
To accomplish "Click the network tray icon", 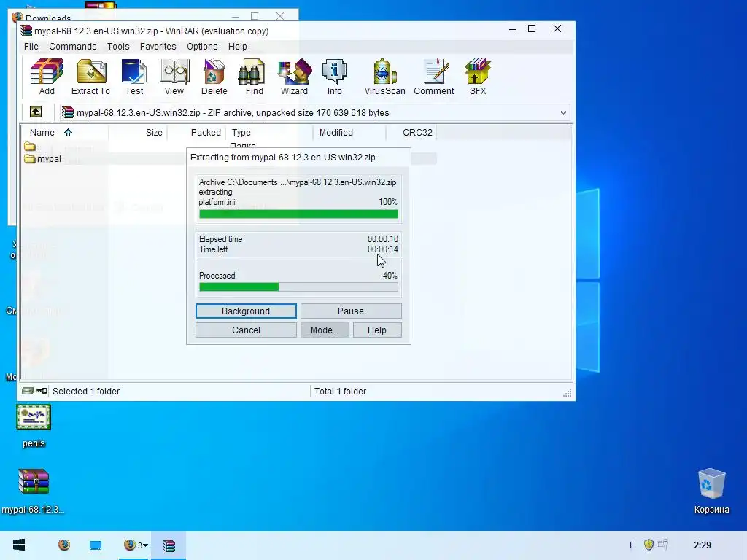I will tap(662, 544).
